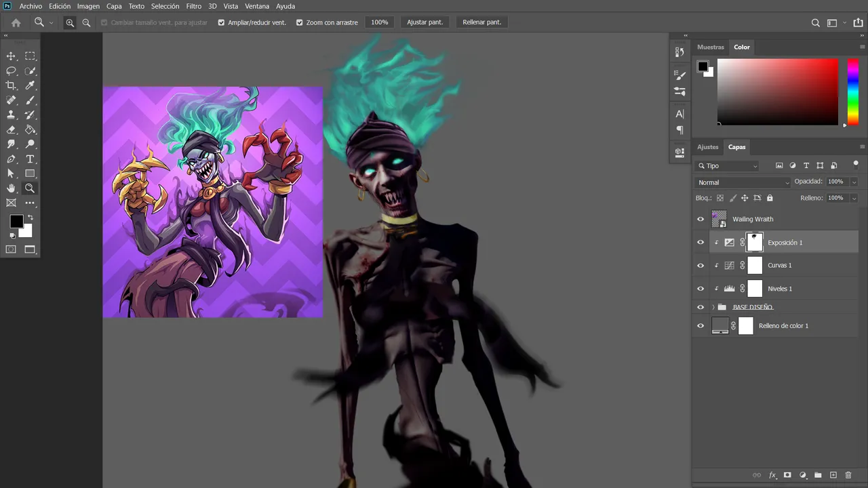Screen dimensions: 868x488
Task: Select the Move tool
Action: (x=11, y=56)
